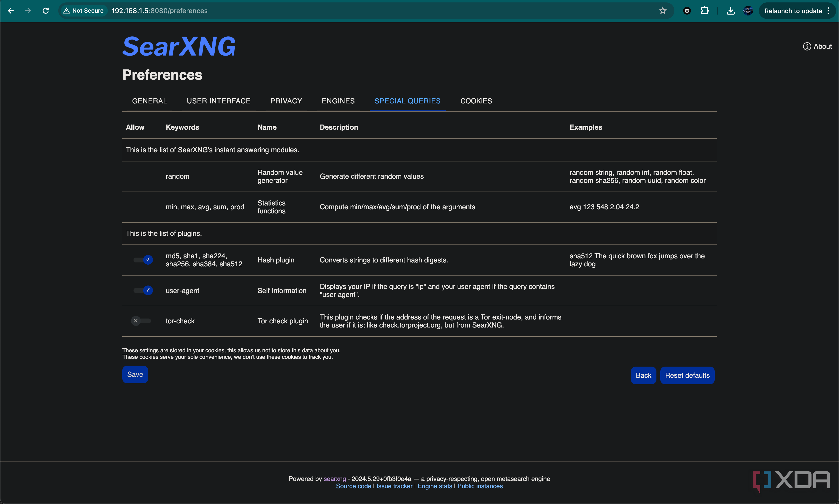This screenshot has height=504, width=839.
Task: Click 'min, max, avg, sum, prod' keywords
Action: pyautogui.click(x=205, y=207)
